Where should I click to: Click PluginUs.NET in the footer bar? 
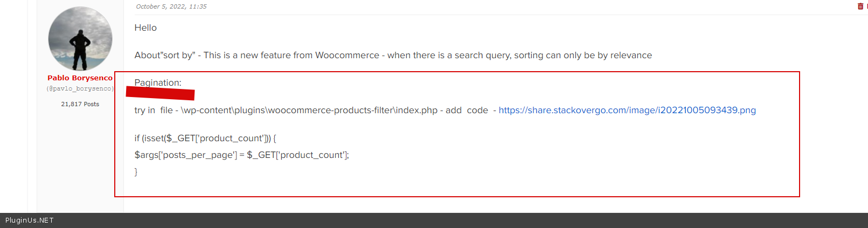pyautogui.click(x=30, y=220)
